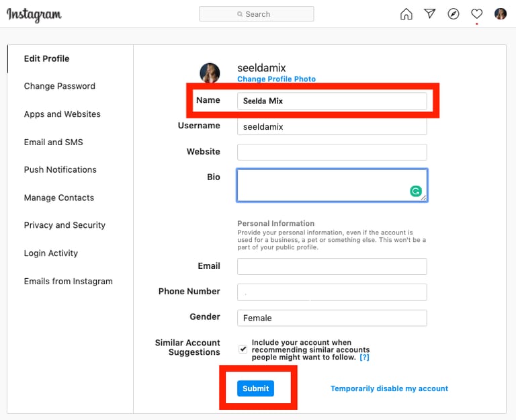
Task: Open direct messages paper plane icon
Action: (x=430, y=13)
